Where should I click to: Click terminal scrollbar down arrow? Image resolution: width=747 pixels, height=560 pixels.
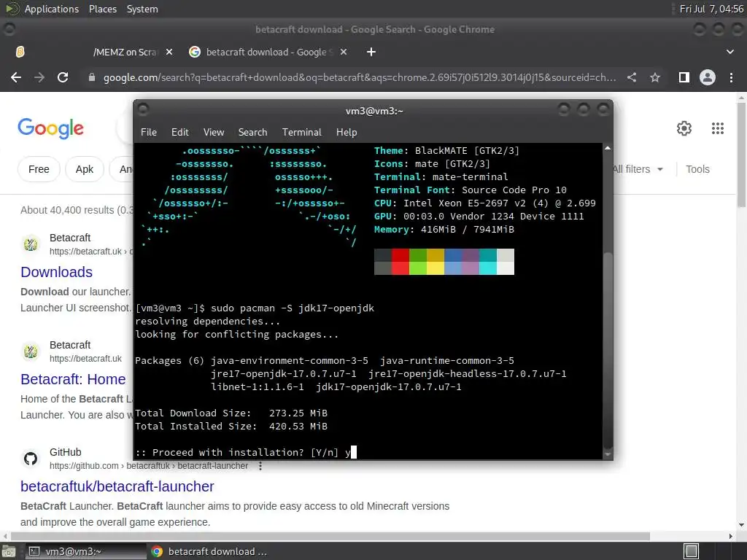[x=608, y=455]
